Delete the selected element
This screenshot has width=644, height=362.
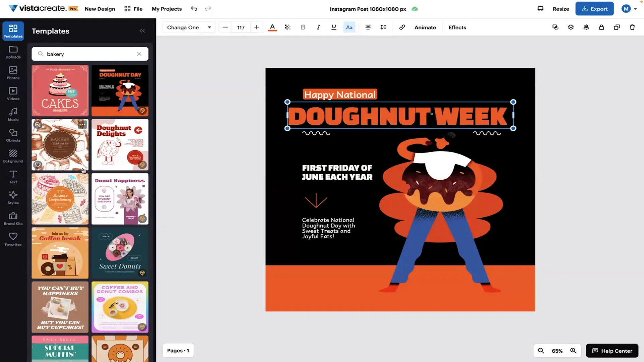(x=632, y=27)
